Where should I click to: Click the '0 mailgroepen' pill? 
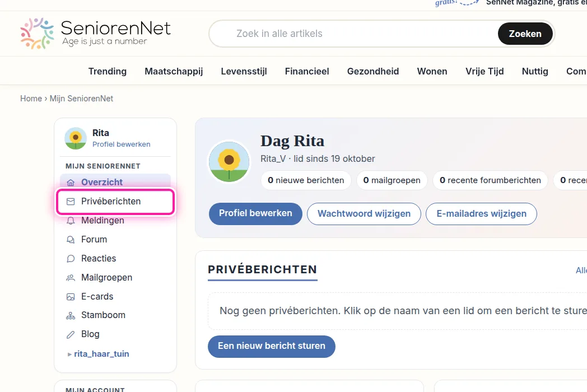point(392,180)
